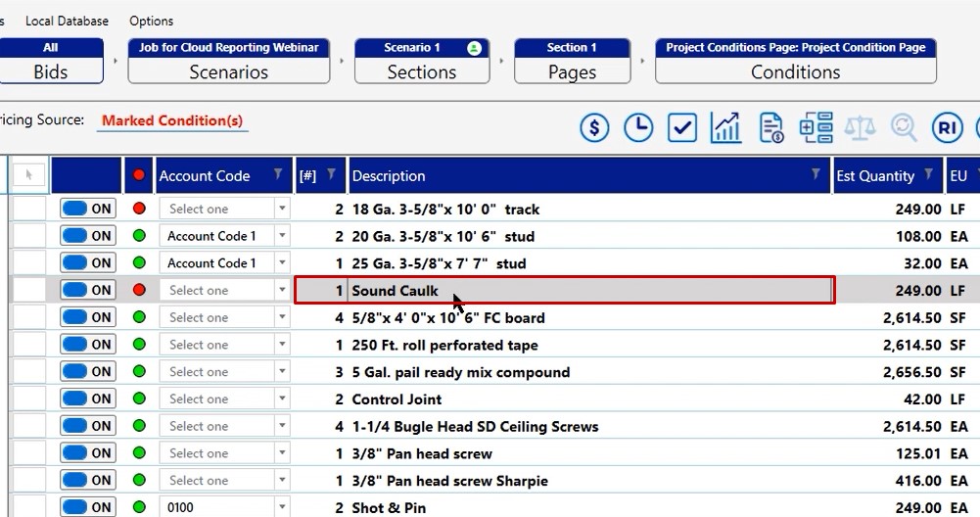Switch off the 18 Ga. track row
The width and height of the screenshot is (980, 517).
87,209
